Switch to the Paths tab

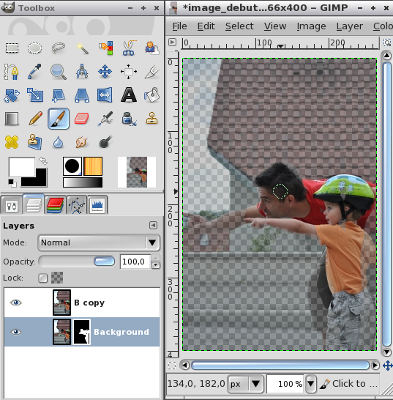click(77, 205)
